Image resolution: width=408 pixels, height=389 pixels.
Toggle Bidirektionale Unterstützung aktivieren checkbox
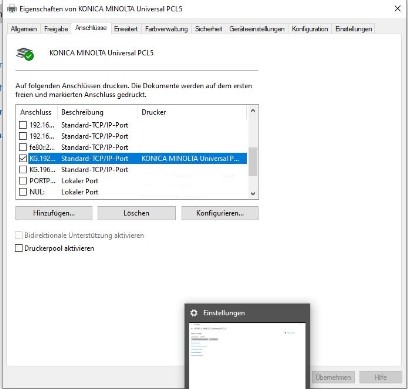[x=19, y=235]
